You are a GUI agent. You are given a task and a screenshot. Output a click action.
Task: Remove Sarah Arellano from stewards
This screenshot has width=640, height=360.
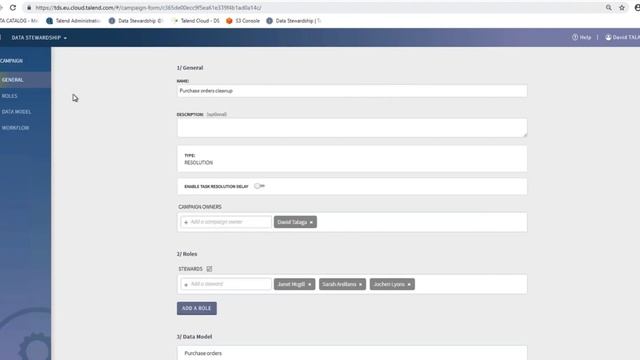click(x=360, y=284)
